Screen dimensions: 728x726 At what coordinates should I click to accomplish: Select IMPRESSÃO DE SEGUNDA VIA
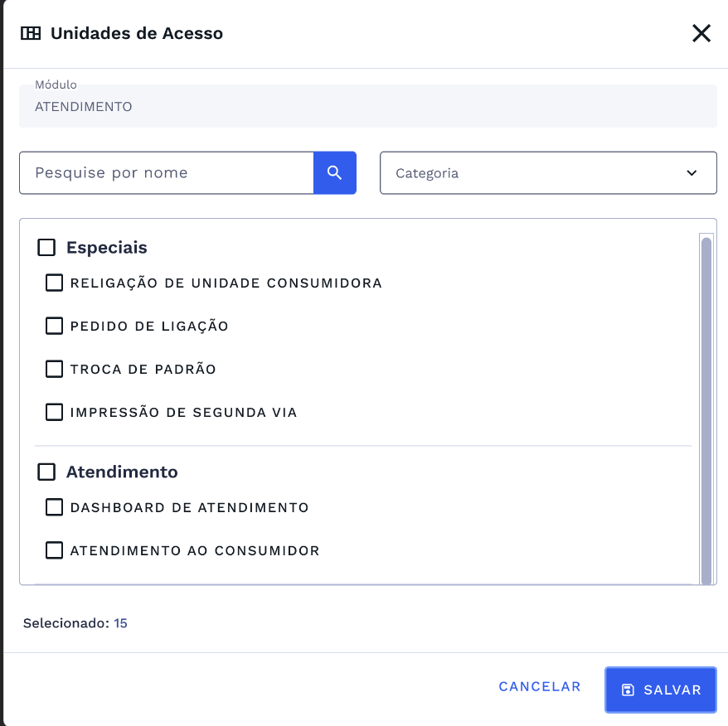(x=54, y=412)
